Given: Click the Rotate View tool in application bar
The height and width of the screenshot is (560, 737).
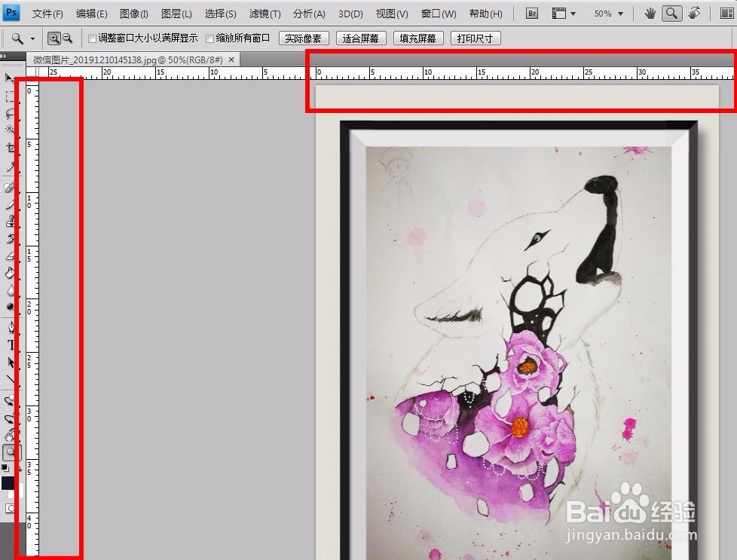Looking at the screenshot, I should (694, 14).
